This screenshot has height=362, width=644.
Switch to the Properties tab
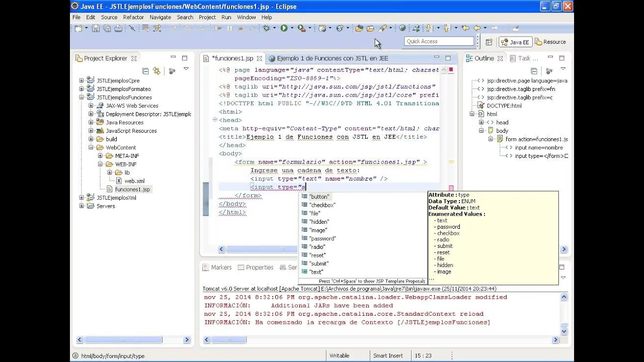click(256, 267)
